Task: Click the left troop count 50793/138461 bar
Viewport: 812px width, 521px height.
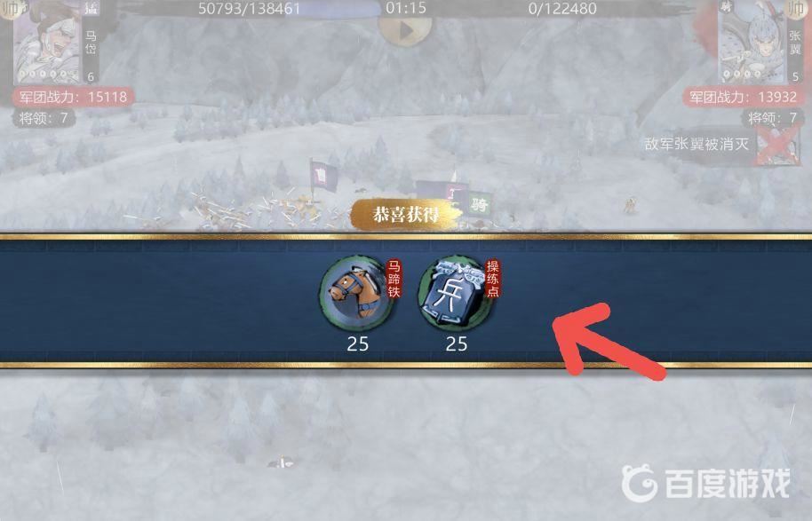Action: coord(249,8)
